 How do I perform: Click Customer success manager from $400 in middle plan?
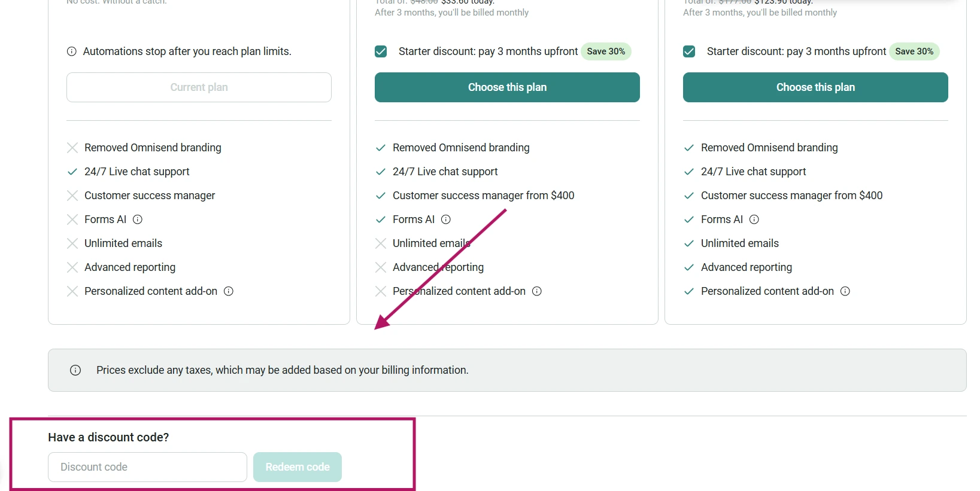pos(484,196)
